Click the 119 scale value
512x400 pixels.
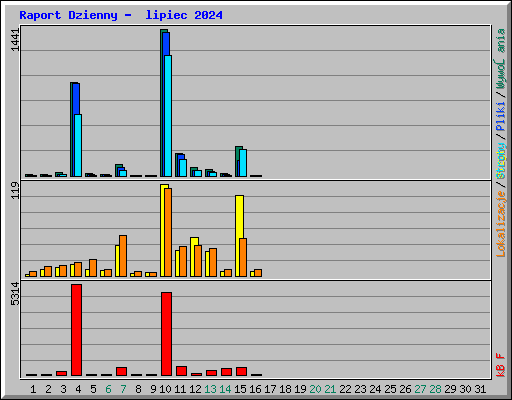(x=15, y=190)
